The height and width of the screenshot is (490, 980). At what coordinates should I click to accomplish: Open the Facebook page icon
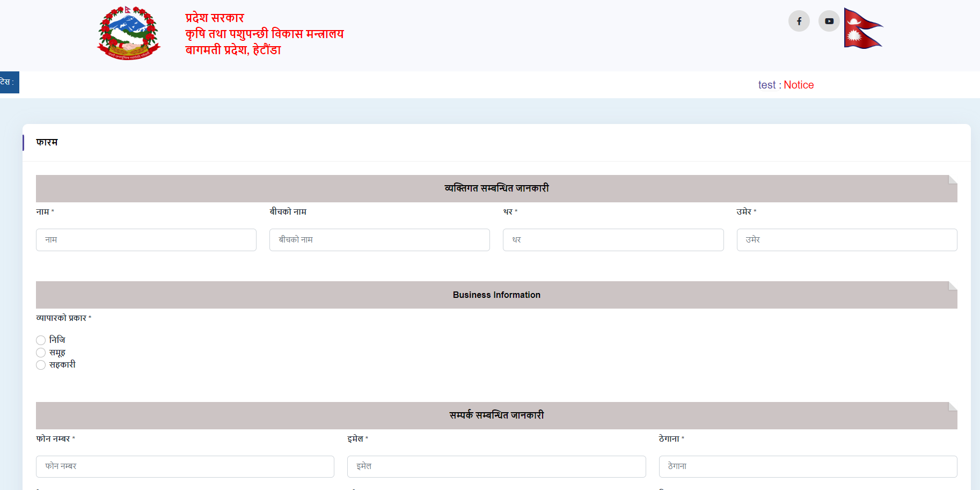click(799, 21)
